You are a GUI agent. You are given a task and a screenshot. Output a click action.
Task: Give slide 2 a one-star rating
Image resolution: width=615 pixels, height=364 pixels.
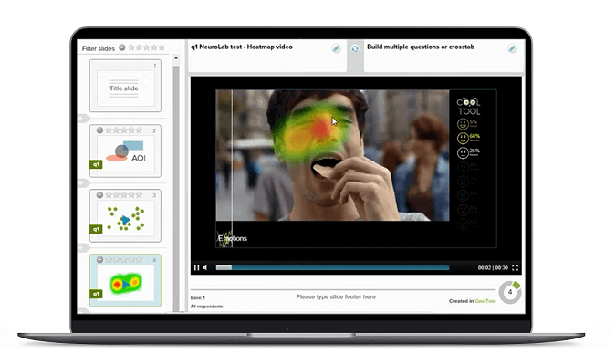pyautogui.click(x=109, y=130)
